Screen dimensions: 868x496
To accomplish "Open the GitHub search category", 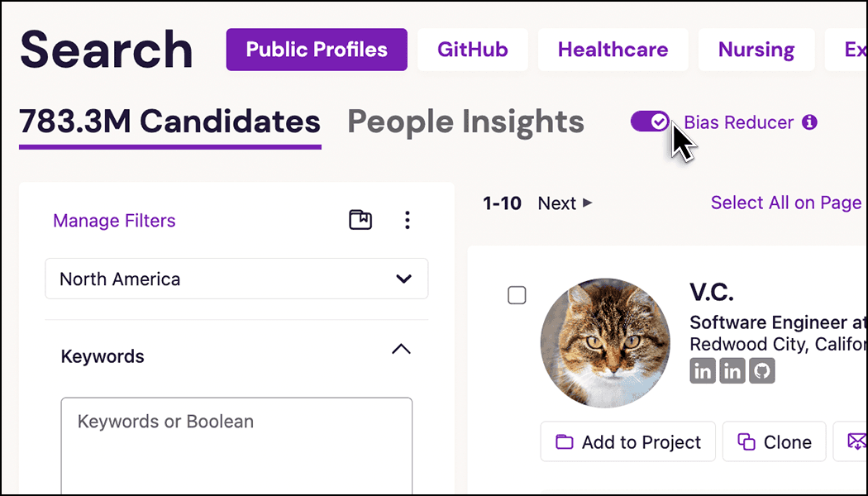I will (472, 50).
